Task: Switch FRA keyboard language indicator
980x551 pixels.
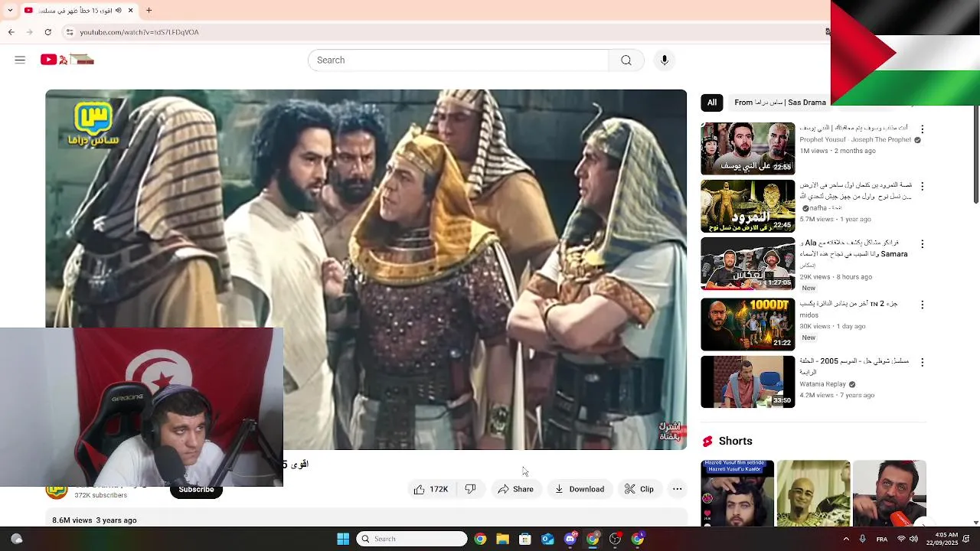Action: [x=882, y=539]
